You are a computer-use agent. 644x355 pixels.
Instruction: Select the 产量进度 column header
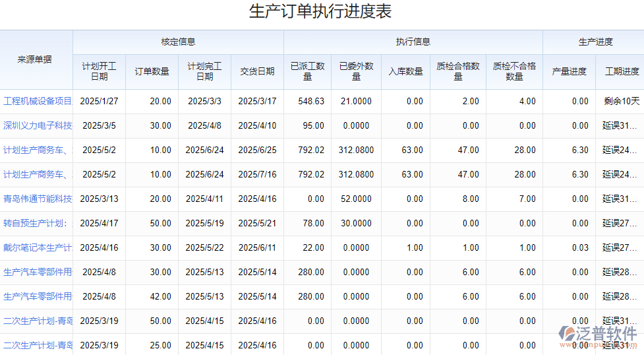[x=570, y=71]
